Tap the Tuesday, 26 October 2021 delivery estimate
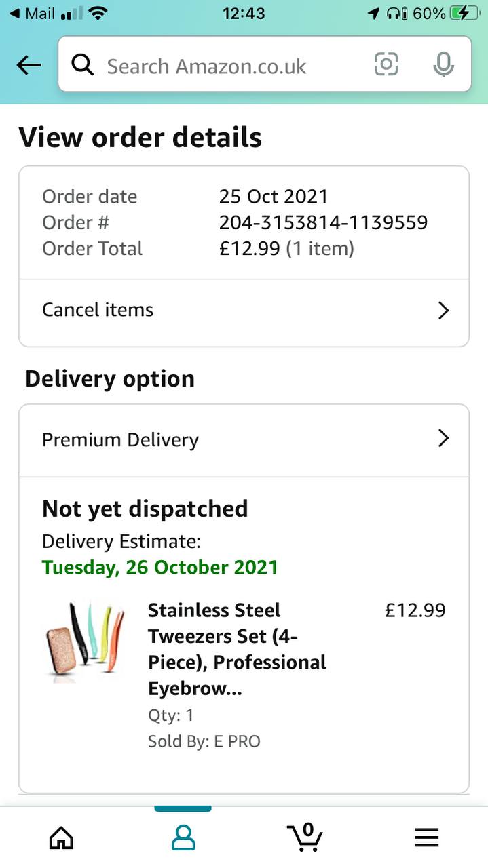Screen dimensions: 488x868 [x=159, y=567]
